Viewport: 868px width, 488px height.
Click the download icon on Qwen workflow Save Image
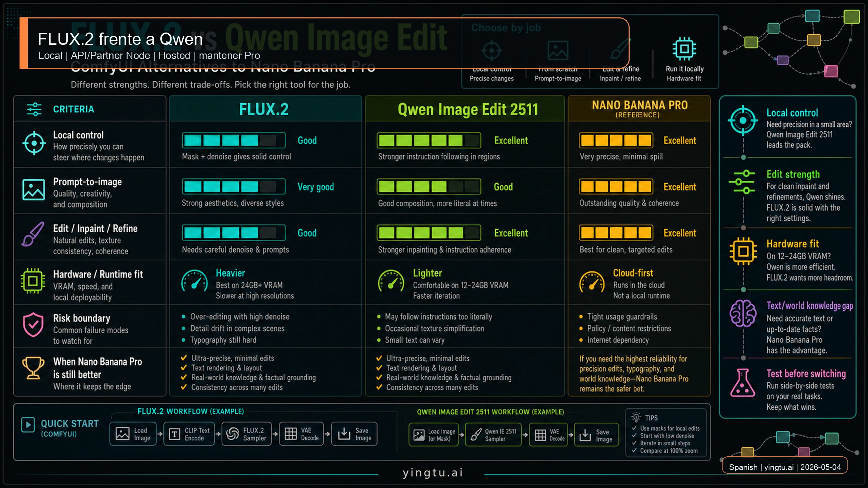[x=585, y=435]
